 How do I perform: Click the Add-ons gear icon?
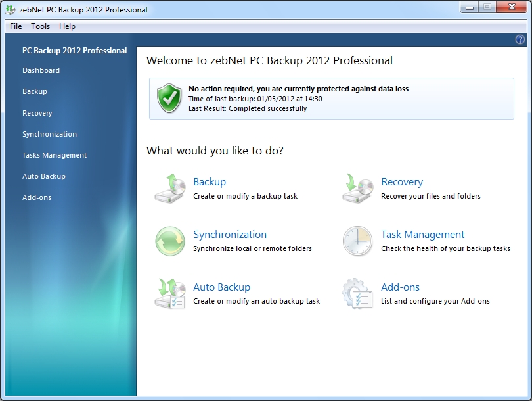[x=358, y=294]
